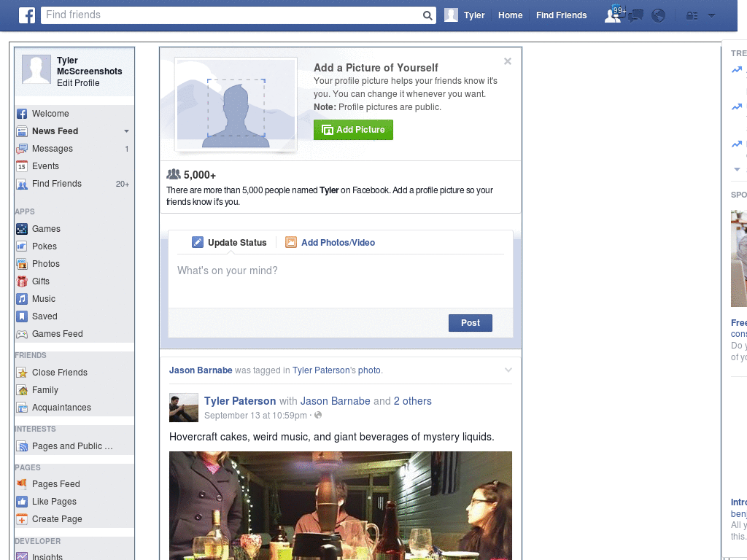Open Find Friends in the top bar
Viewport: 747px width, 560px height.
(561, 15)
